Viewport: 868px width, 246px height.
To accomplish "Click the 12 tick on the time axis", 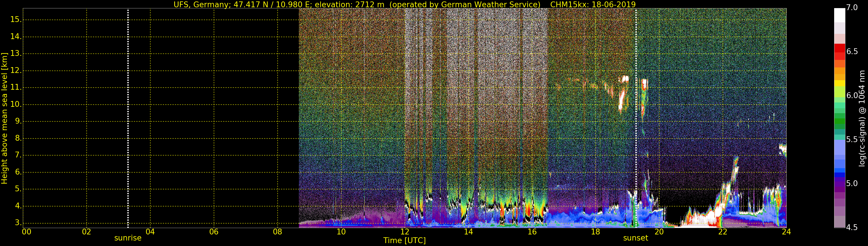I will point(404,232).
